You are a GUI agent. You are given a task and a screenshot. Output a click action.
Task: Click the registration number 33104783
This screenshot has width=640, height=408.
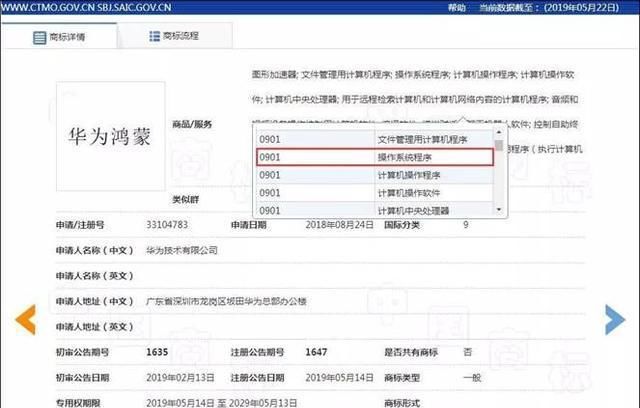167,227
